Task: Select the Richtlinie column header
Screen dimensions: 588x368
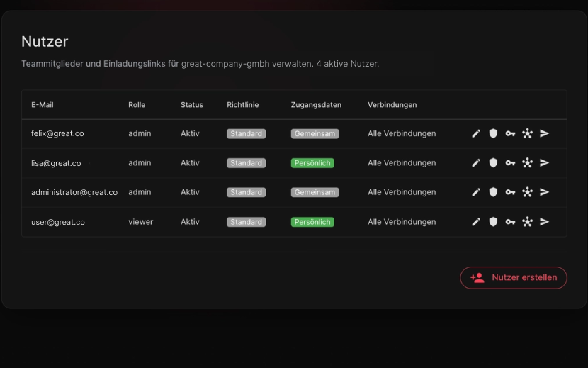Action: (242, 105)
